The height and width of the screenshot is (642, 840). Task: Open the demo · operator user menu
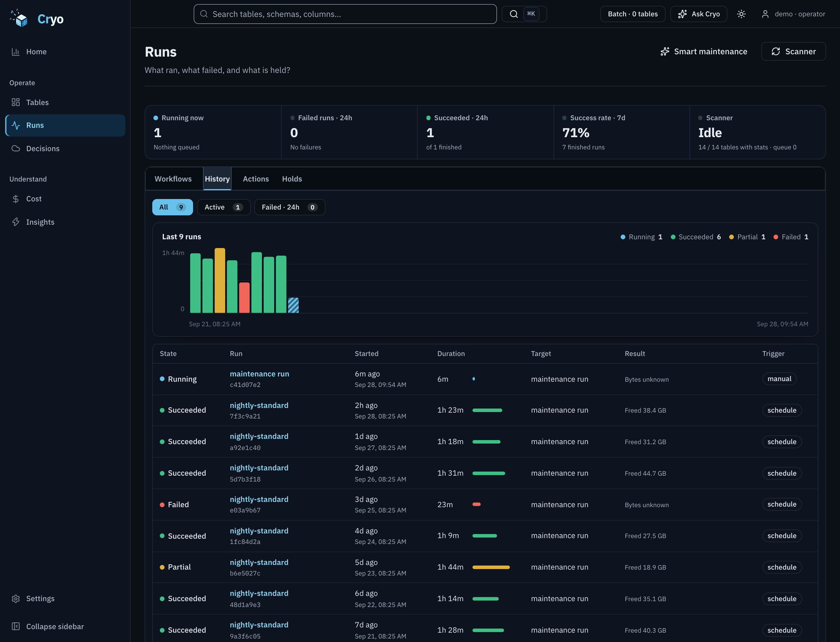(x=794, y=14)
